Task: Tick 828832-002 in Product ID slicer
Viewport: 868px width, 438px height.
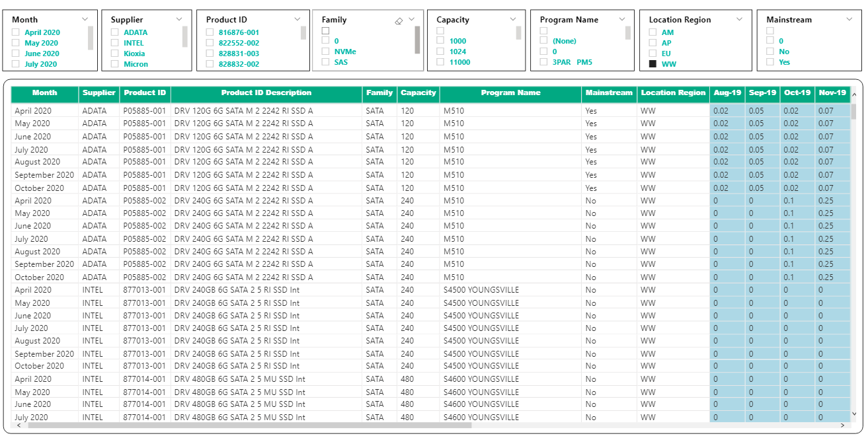Action: [210, 64]
